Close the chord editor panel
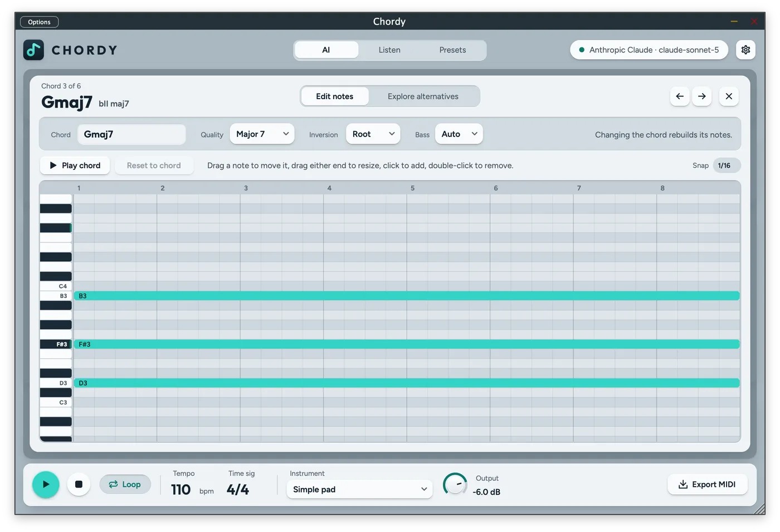Screen dimensions: 780x532 [x=729, y=96]
